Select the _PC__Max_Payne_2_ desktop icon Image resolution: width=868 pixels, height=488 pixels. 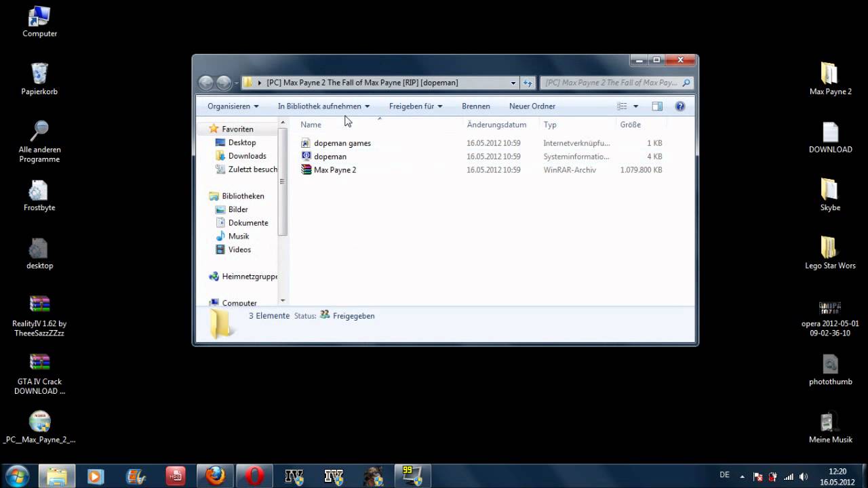[x=39, y=428]
